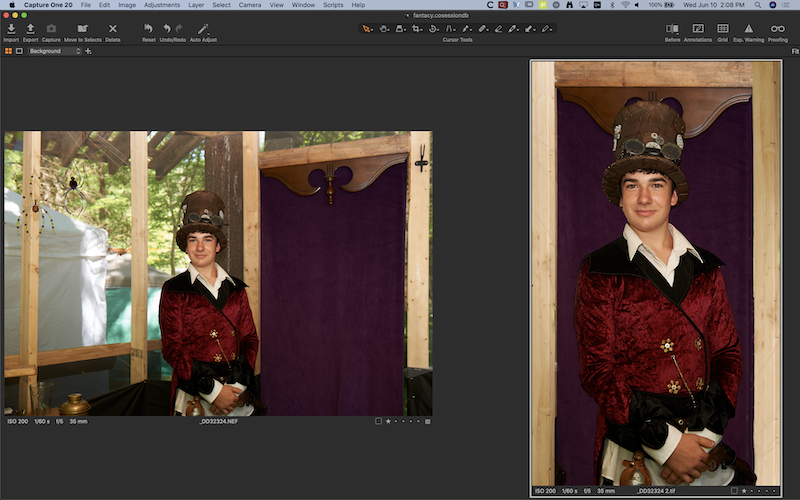Viewport: 800px width, 500px height.
Task: Click Move to Selects folder icon
Action: [x=83, y=29]
